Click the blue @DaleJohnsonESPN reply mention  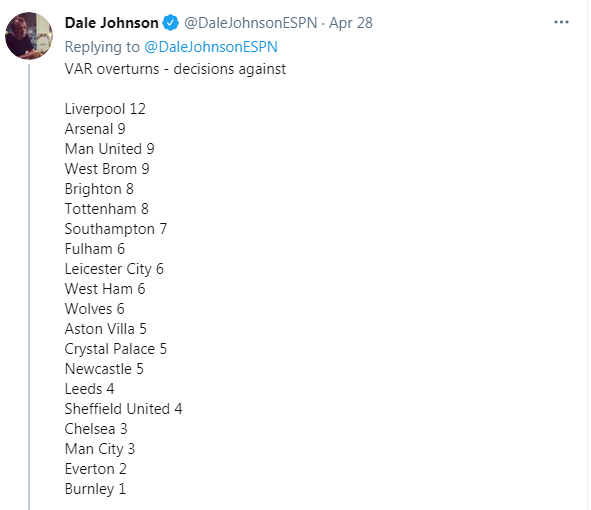pos(211,47)
